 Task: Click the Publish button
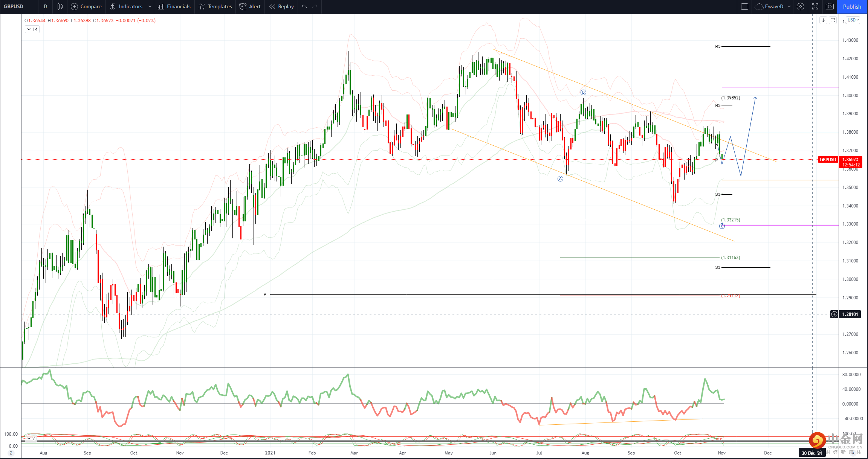point(852,6)
